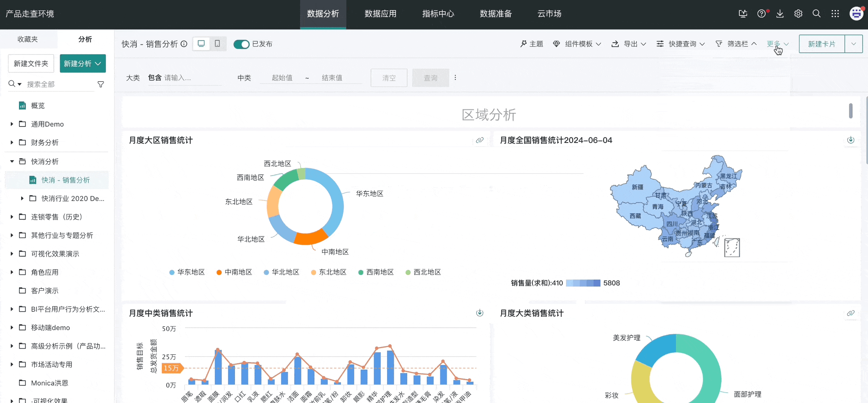The height and width of the screenshot is (403, 868).
Task: Expand the 连锁零售（历史）folder
Action: click(12, 217)
